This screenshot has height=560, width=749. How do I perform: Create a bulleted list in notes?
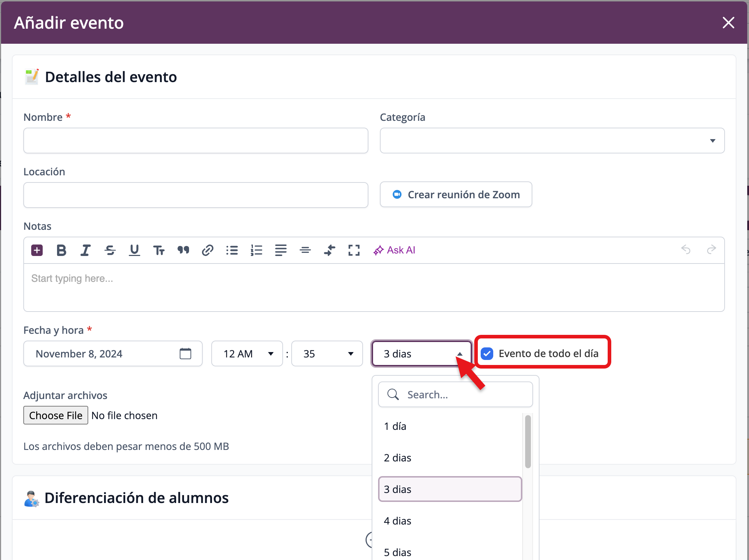(232, 250)
